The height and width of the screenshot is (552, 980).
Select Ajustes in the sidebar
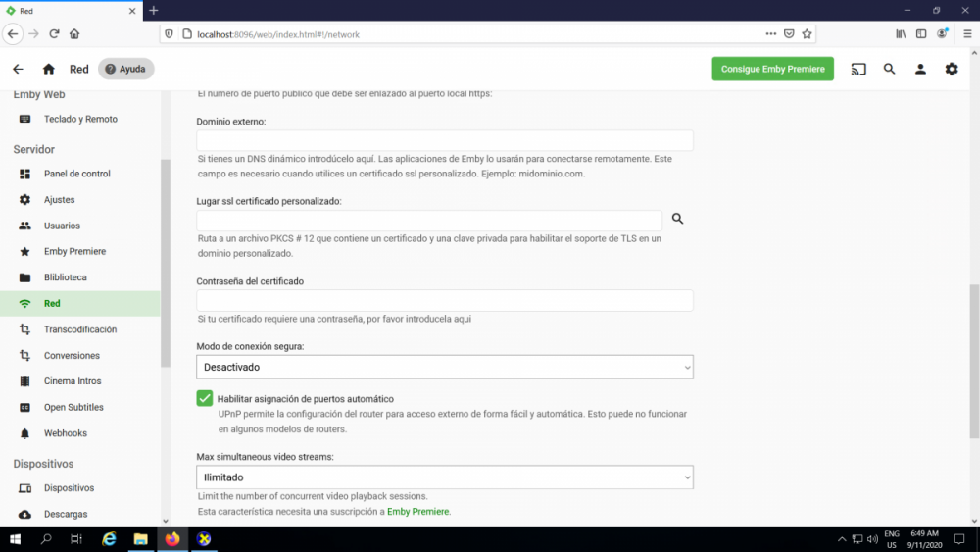(x=80, y=199)
